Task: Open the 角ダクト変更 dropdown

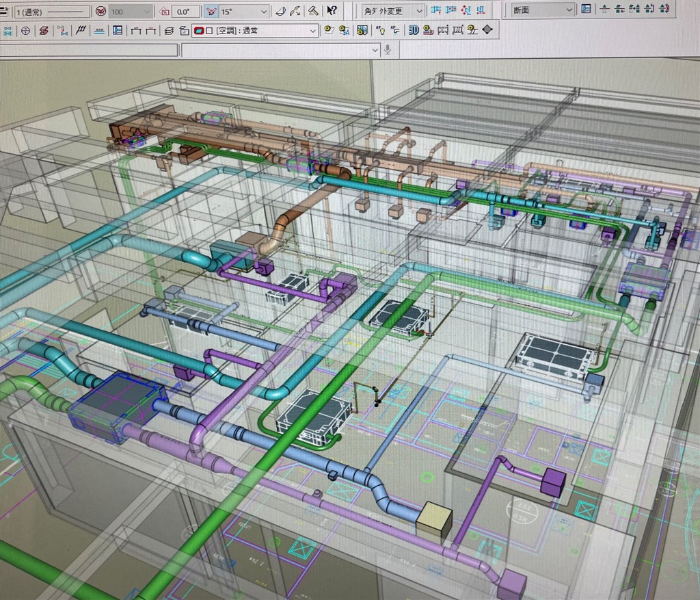Action: [418, 11]
